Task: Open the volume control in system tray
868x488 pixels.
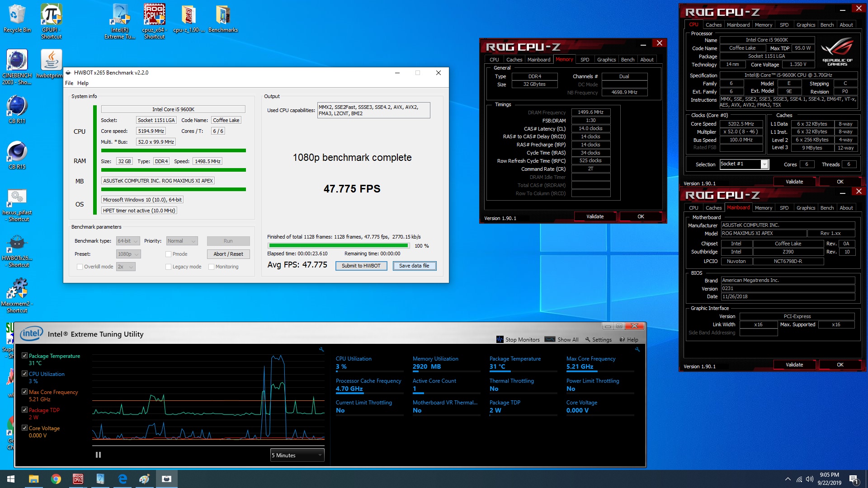Action: click(809, 479)
